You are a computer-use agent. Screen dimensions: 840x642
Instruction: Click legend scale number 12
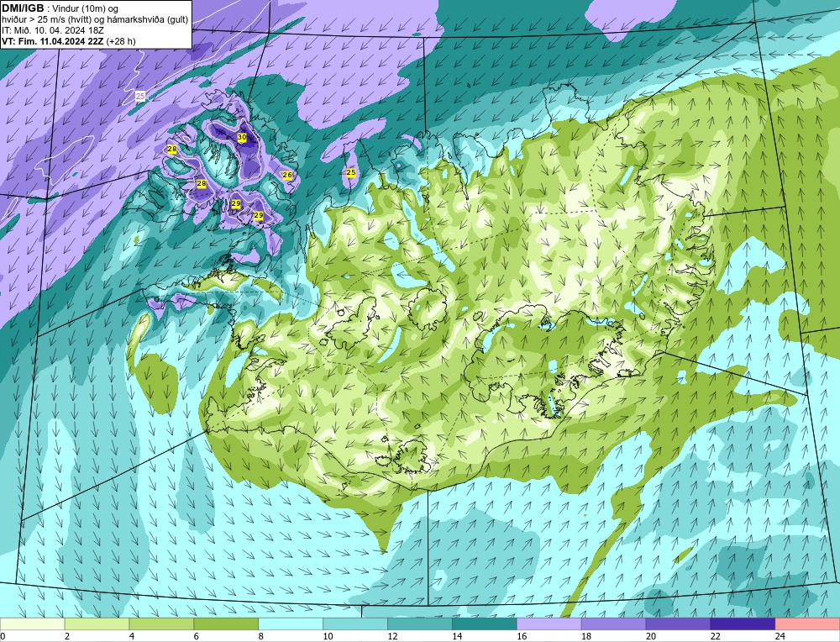pyautogui.click(x=392, y=636)
